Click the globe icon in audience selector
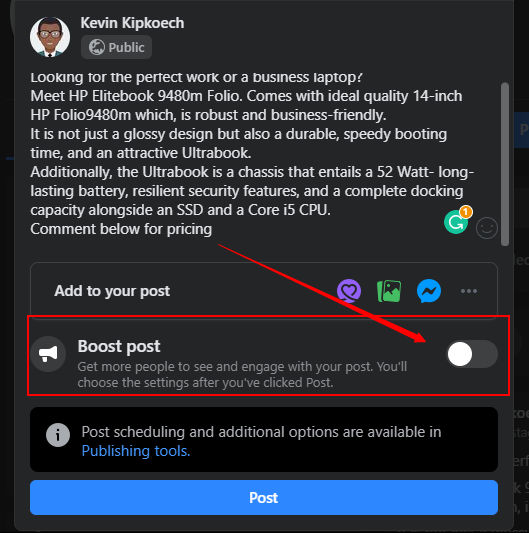The height and width of the screenshot is (533, 529). (x=97, y=47)
